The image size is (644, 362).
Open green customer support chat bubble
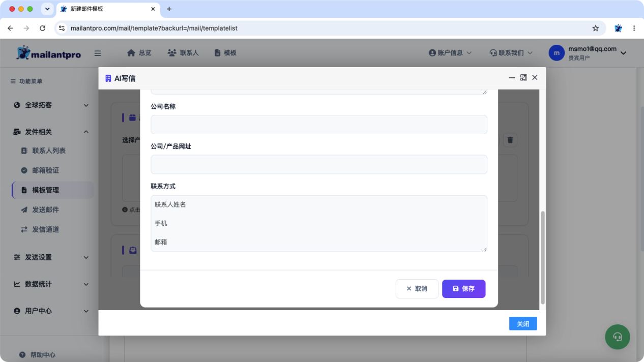pyautogui.click(x=618, y=337)
